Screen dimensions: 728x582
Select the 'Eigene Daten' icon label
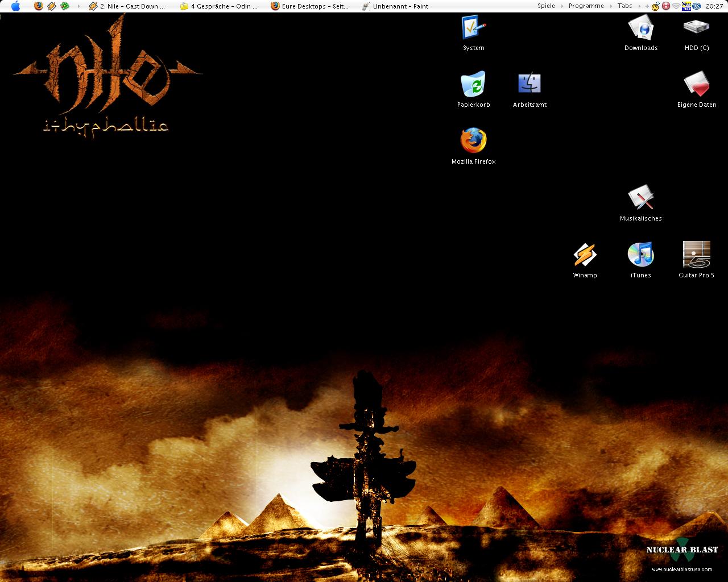[697, 105]
